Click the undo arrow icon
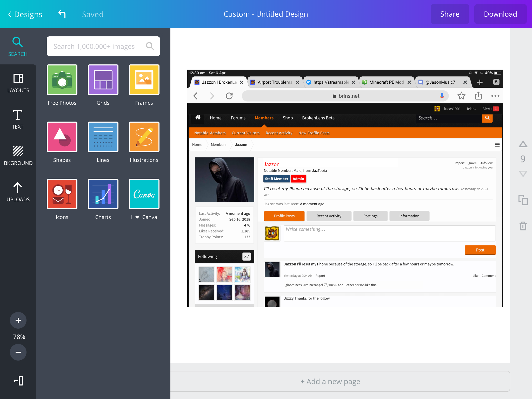The width and height of the screenshot is (532, 399). [62, 14]
